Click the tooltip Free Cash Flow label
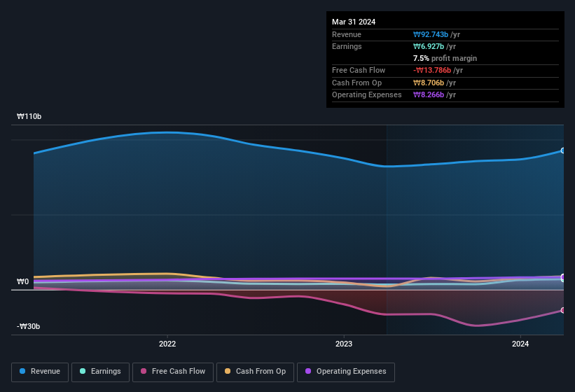 [x=359, y=70]
